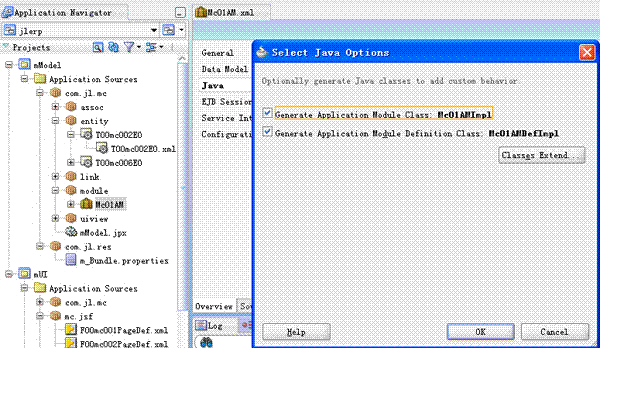Click the find icon in Projects toolbar
640x400 pixels.
[x=98, y=47]
